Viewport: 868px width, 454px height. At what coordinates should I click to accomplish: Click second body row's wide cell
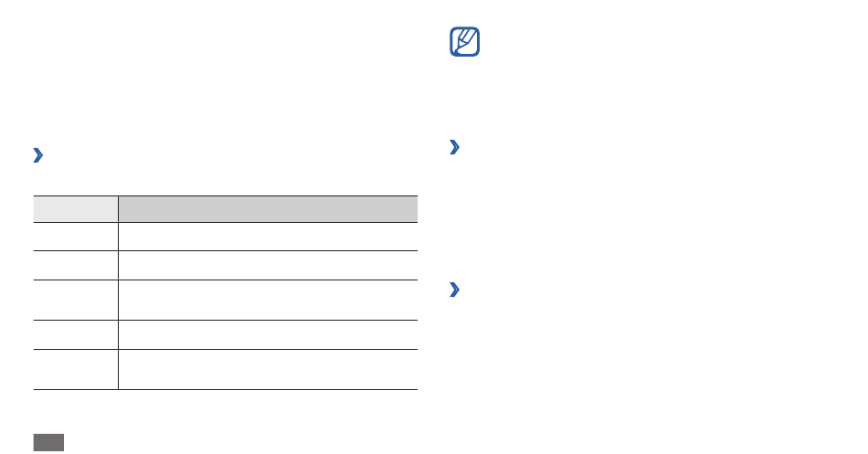point(268,265)
